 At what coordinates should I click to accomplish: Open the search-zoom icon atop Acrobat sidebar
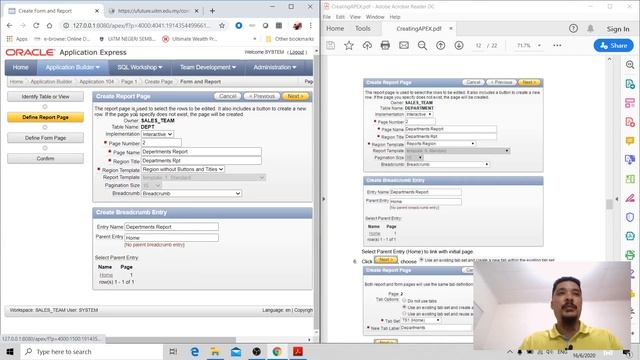click(x=630, y=65)
